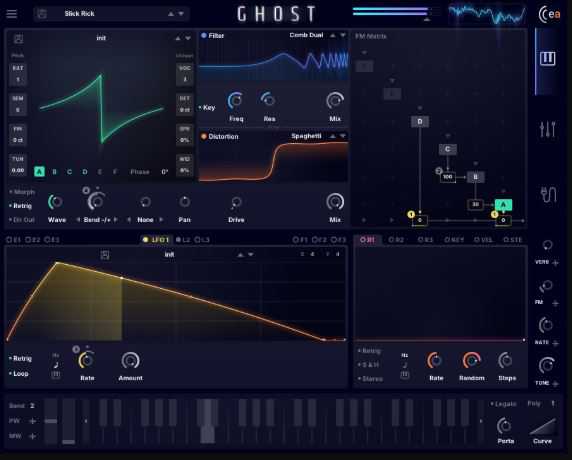572x460 pixels.
Task: Click the filter Res knob
Action: [x=269, y=100]
